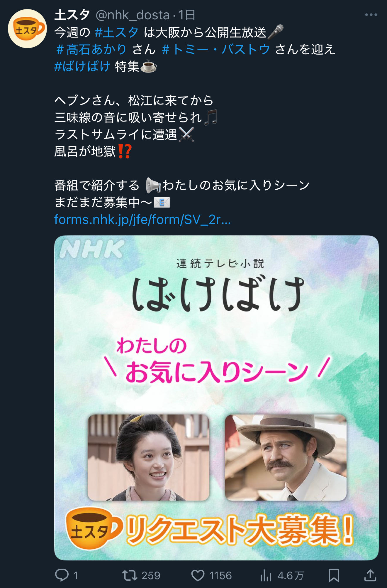Open the 土スタ coffee cup profile avatar
Viewport: 387px width, 588px height.
[27, 29]
